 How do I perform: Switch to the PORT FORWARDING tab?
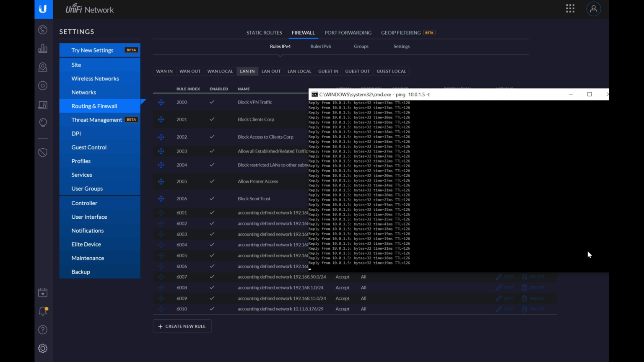[348, 33]
